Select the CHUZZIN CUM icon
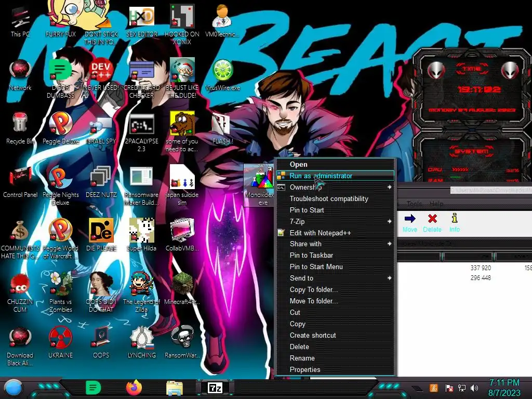The image size is (532, 399). click(x=20, y=292)
